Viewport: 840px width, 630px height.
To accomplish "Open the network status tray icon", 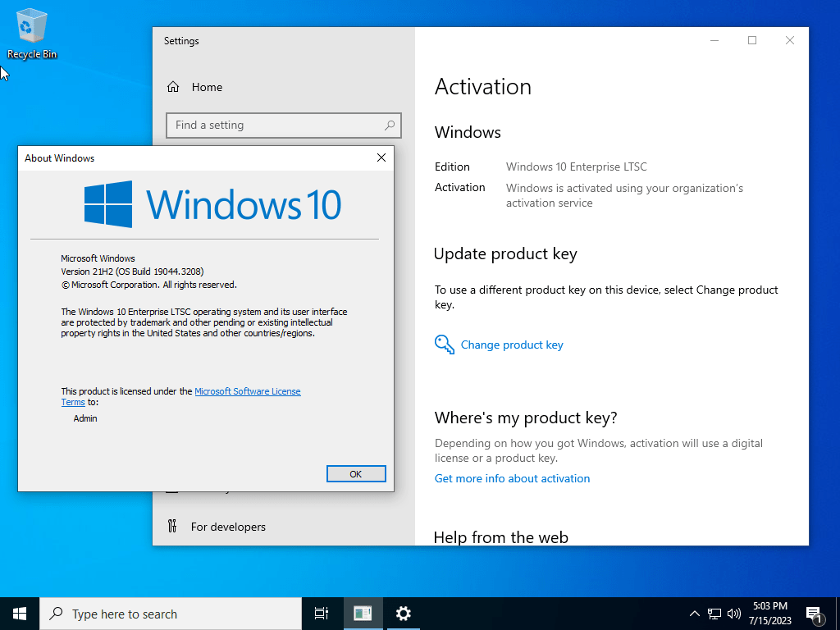I will [714, 614].
